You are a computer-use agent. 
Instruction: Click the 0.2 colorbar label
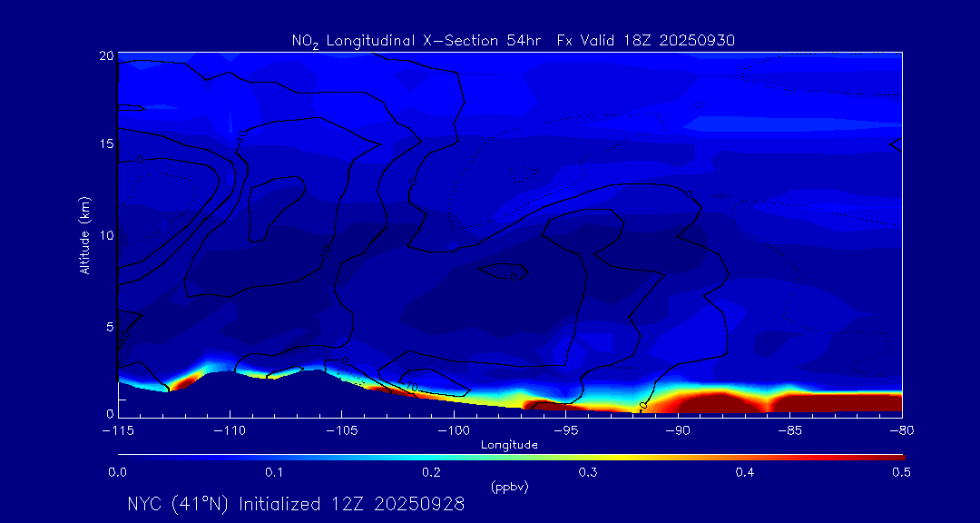tap(431, 473)
